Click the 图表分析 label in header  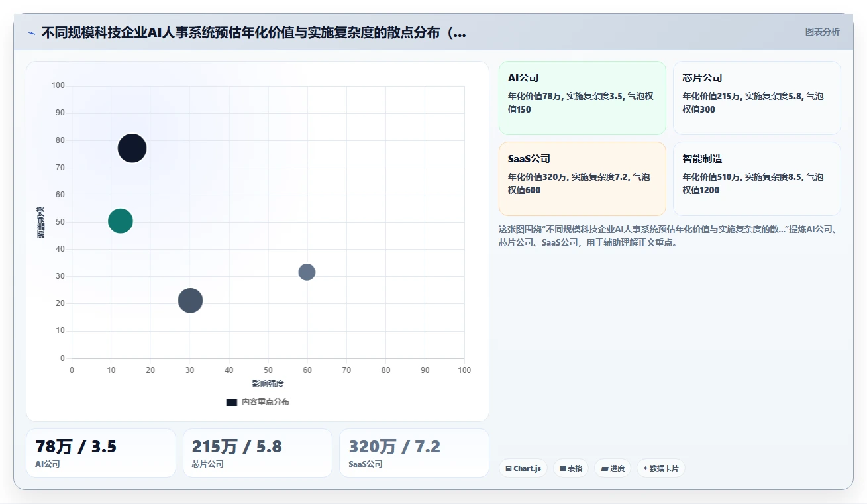[x=822, y=32]
